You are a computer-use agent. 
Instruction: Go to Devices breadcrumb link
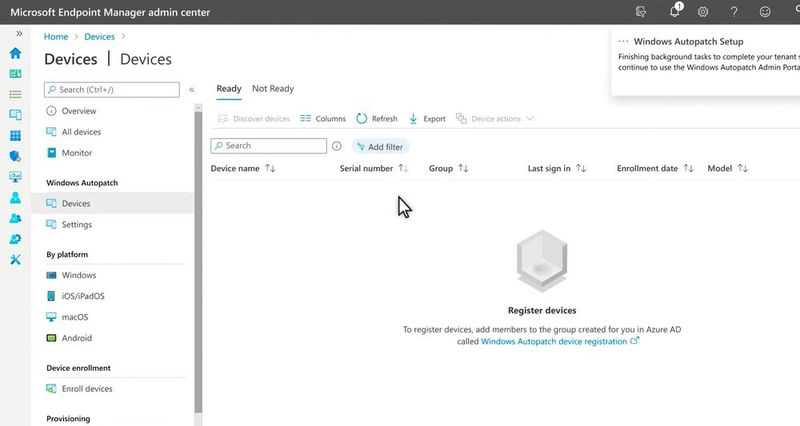(x=99, y=37)
